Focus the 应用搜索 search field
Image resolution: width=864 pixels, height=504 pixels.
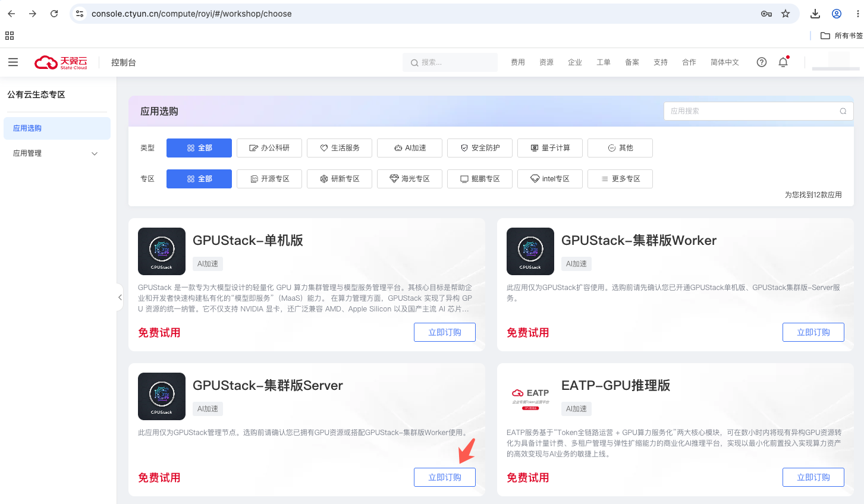[x=758, y=111]
